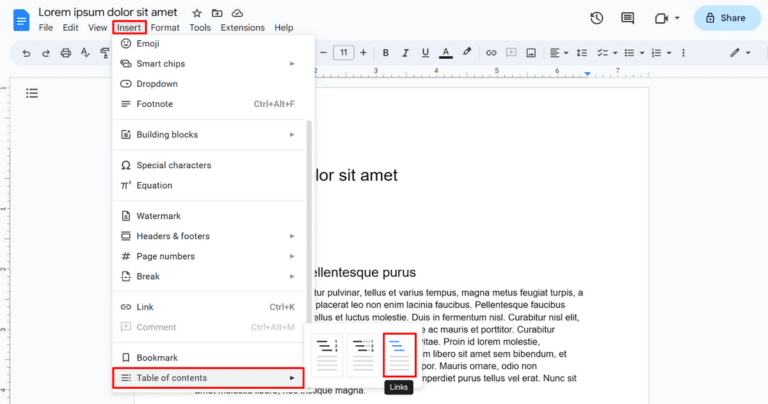Open Table of contents submenu

pos(209,378)
